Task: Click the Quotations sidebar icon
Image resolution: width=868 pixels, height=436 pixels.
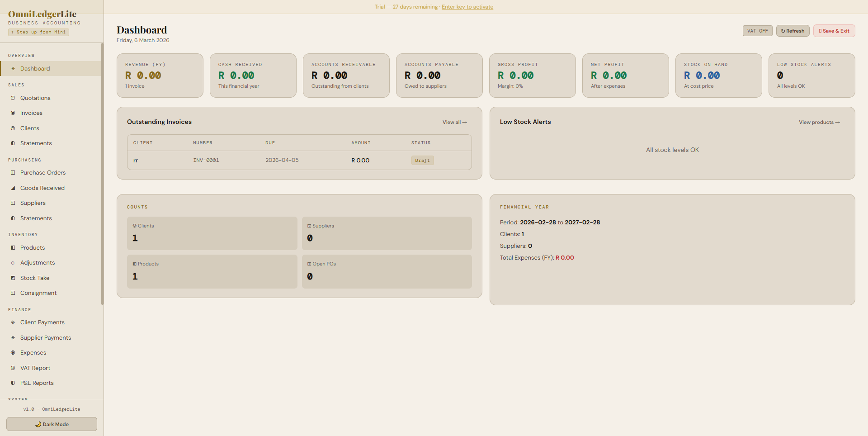Action: click(x=13, y=98)
